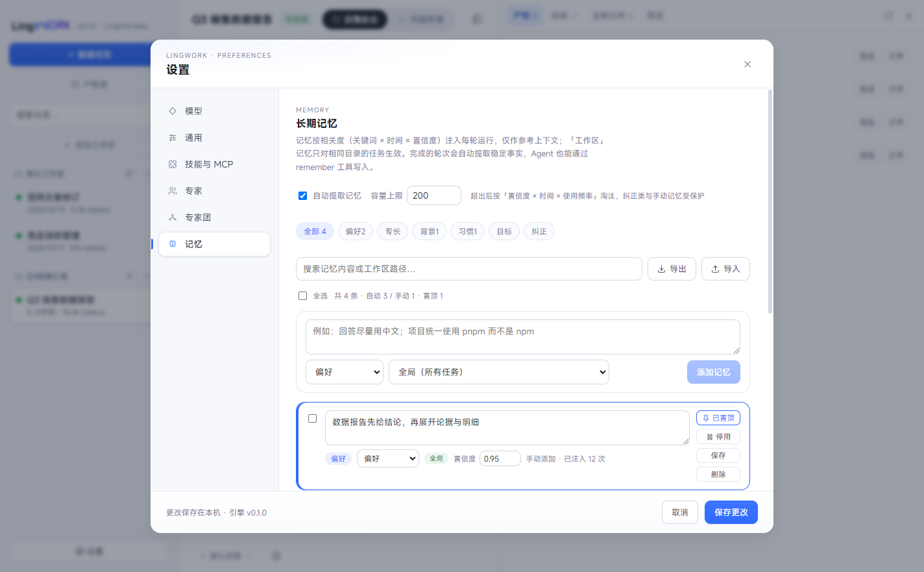924x572 pixels.
Task: Tick the checkbox on the 数据报告先给结论 memory card
Action: [312, 418]
